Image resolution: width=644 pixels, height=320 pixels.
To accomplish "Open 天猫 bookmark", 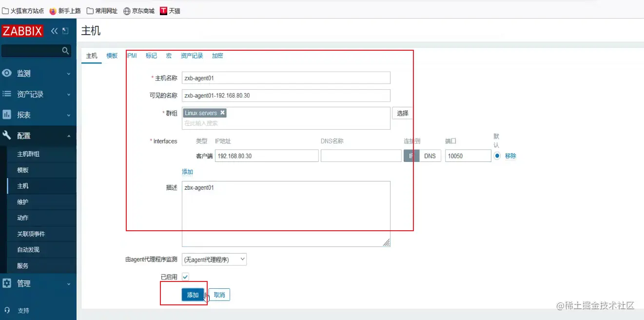I will pyautogui.click(x=170, y=11).
